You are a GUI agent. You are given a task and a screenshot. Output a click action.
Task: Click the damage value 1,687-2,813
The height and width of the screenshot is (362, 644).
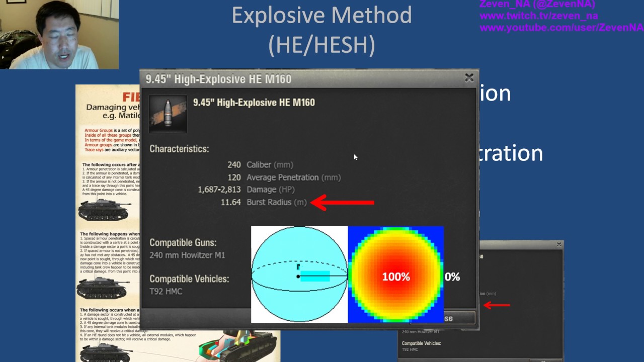(219, 190)
